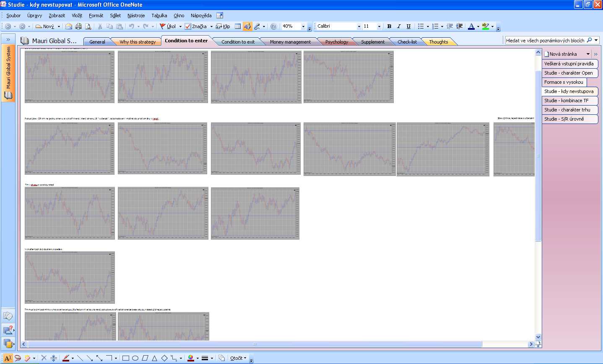Click the Duplicate shapes icon
Viewport: 603px width, 364px height.
[222, 358]
